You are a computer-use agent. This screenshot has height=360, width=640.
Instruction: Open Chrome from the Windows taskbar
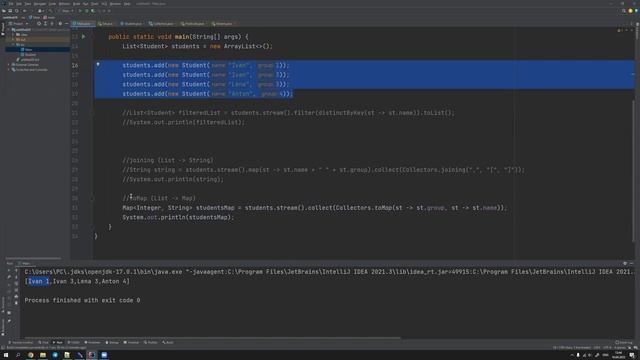click(31, 355)
